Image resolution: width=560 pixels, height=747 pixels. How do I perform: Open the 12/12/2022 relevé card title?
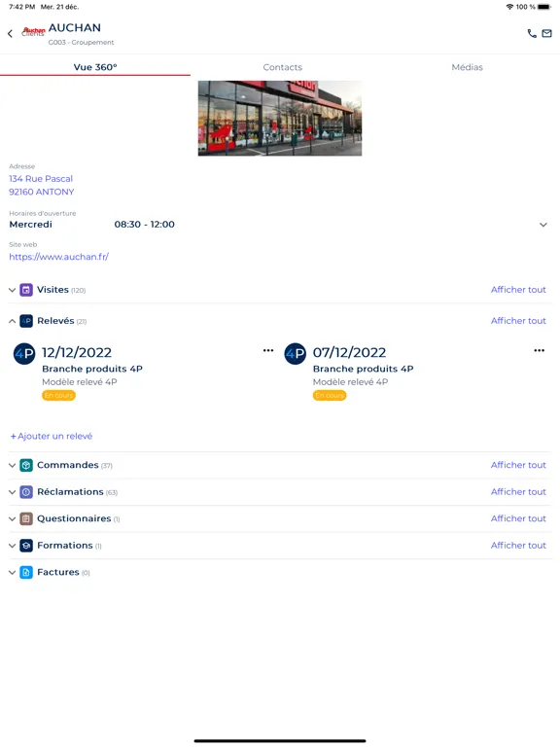pos(77,352)
